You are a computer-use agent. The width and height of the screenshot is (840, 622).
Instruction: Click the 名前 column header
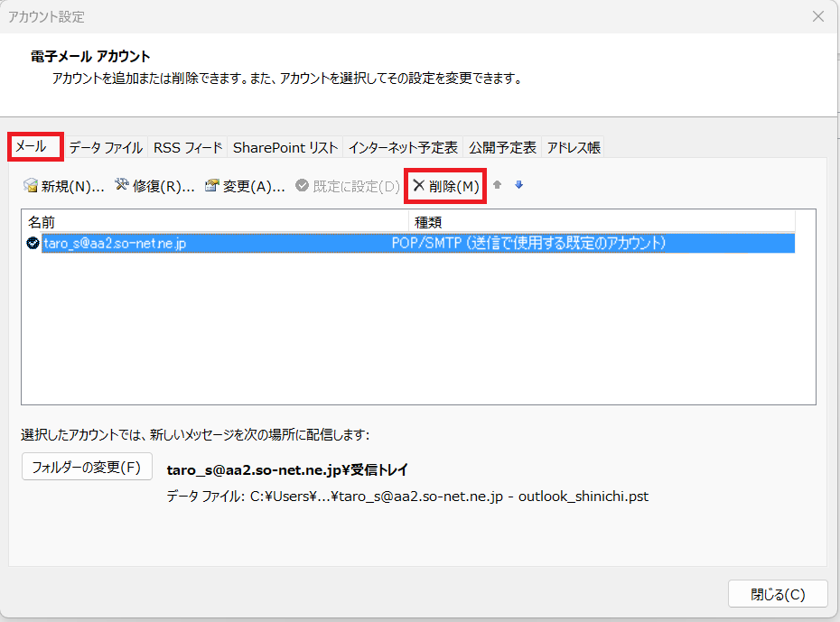click(x=42, y=221)
